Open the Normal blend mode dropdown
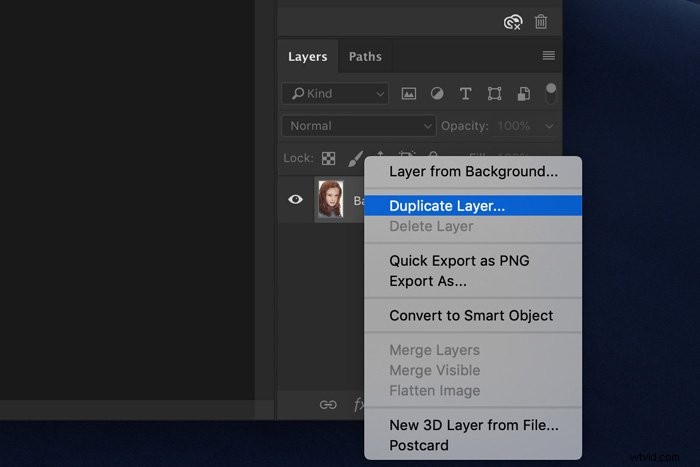Screen dimensions: 700x467 358,126
